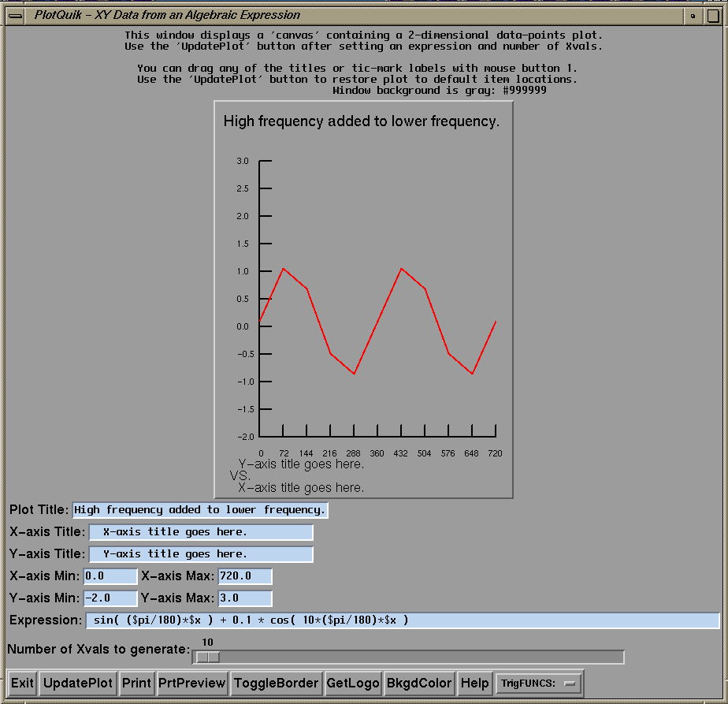
Task: Click the Number of Xvals slider handle
Action: [x=208, y=657]
